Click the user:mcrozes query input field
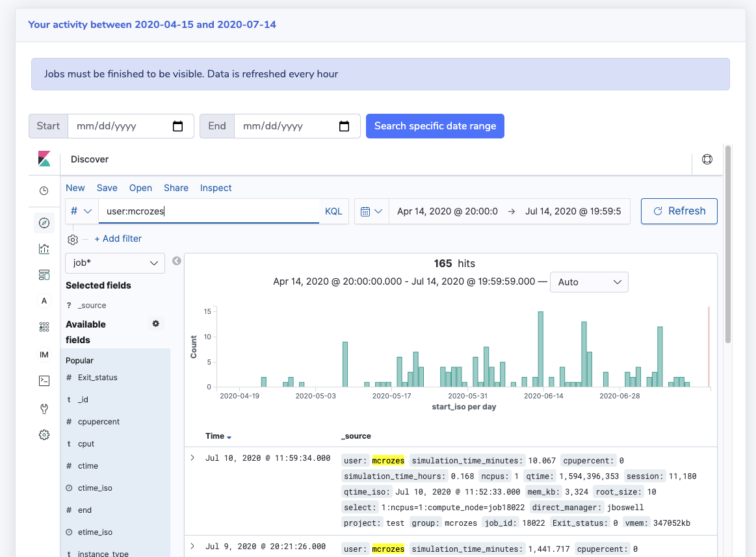The width and height of the screenshot is (756, 557). pos(208,211)
